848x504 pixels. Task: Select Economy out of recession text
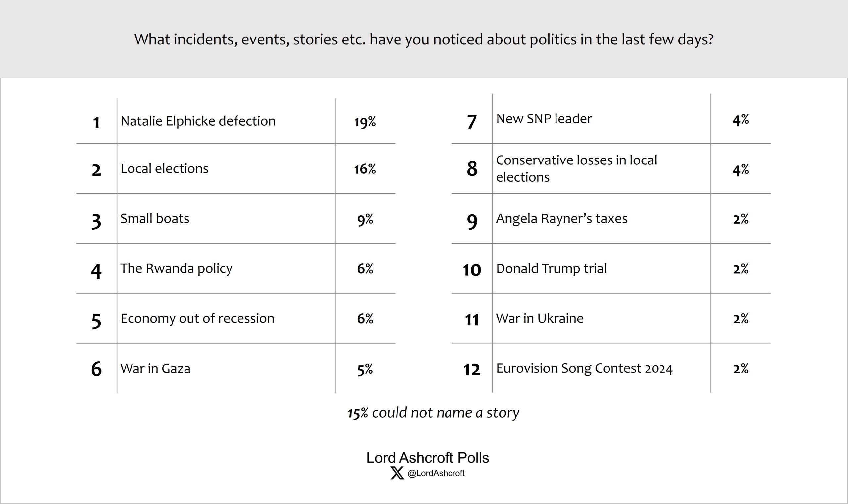tap(197, 319)
